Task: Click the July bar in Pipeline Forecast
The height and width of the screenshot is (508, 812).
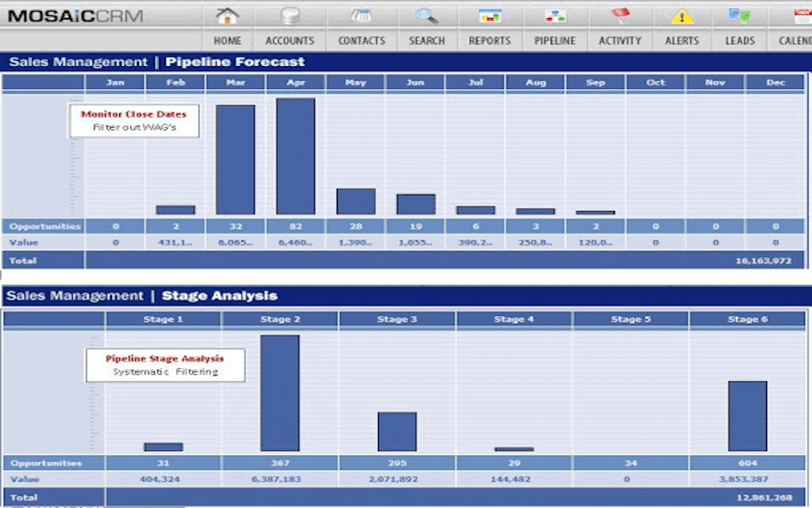Action: [x=476, y=210]
